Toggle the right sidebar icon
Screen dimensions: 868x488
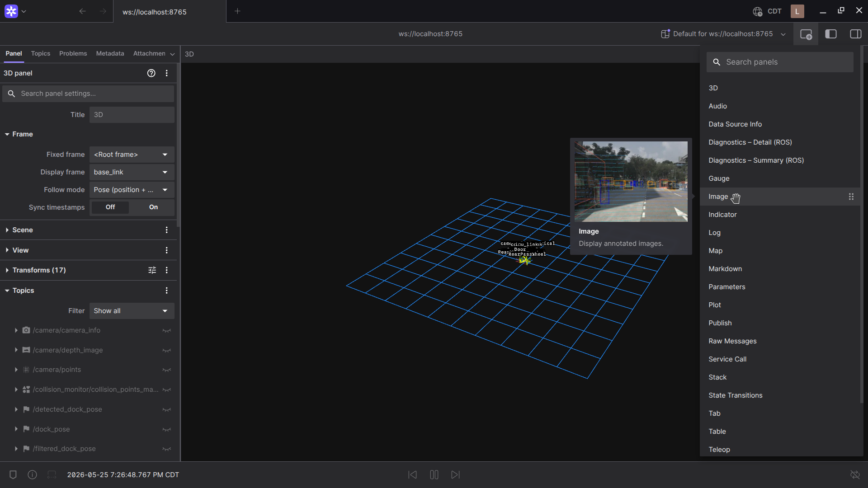coord(856,34)
